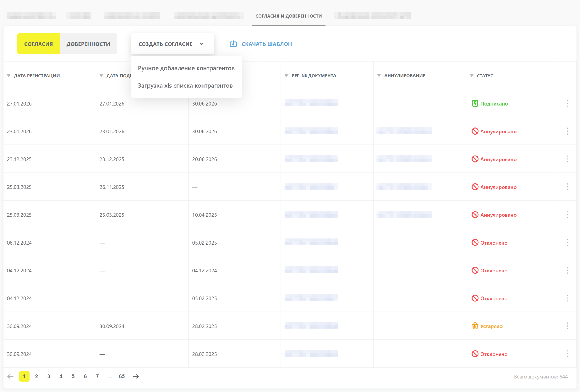The width and height of the screenshot is (580, 392).
Task: Open the kebab menu for the Подписано row
Action: (x=568, y=103)
